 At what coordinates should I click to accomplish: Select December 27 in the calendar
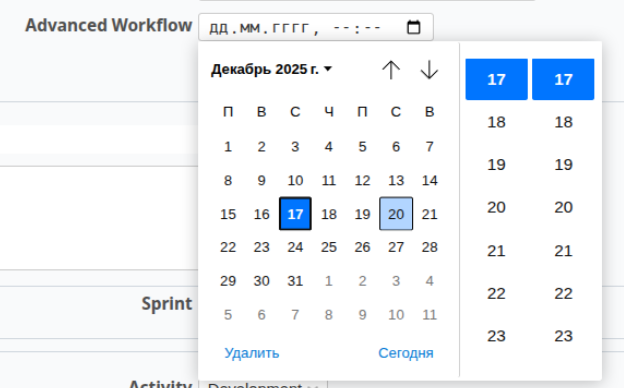pyautogui.click(x=396, y=247)
